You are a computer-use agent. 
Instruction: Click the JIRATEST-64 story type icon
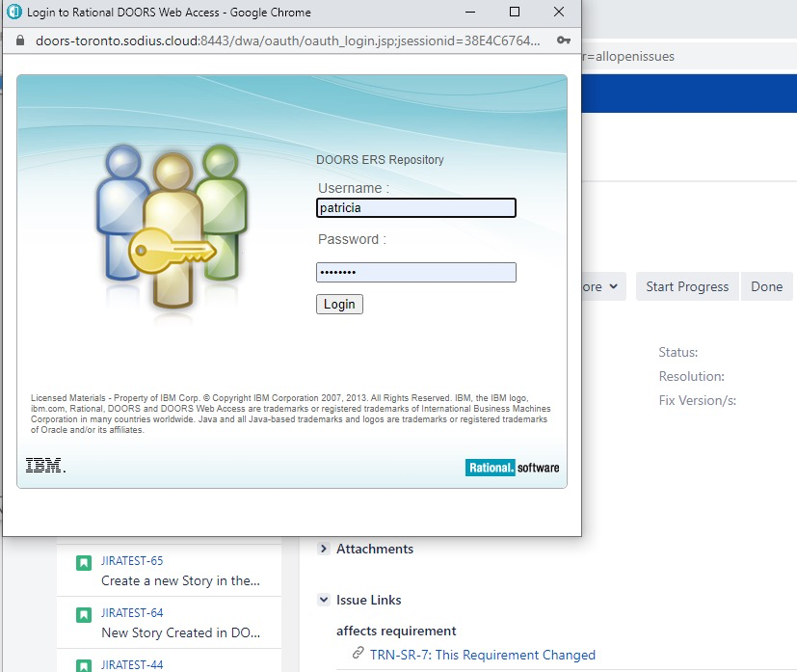(84, 614)
